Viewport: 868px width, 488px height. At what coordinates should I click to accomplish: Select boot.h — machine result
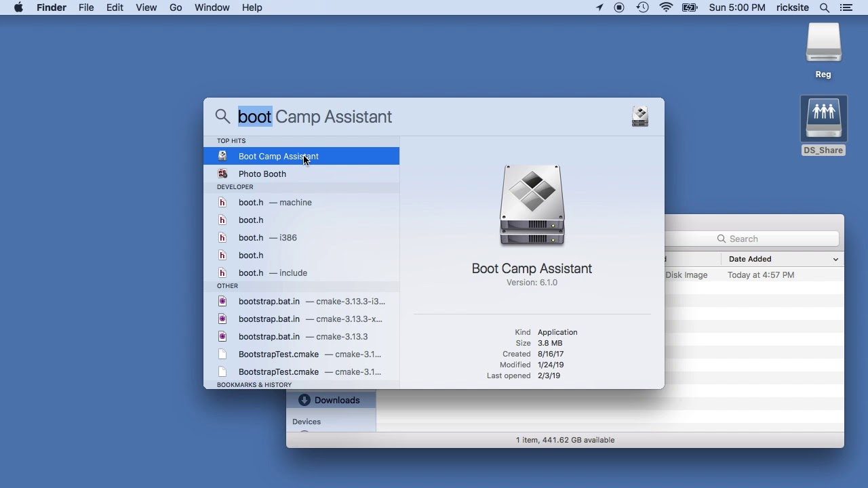(x=301, y=202)
